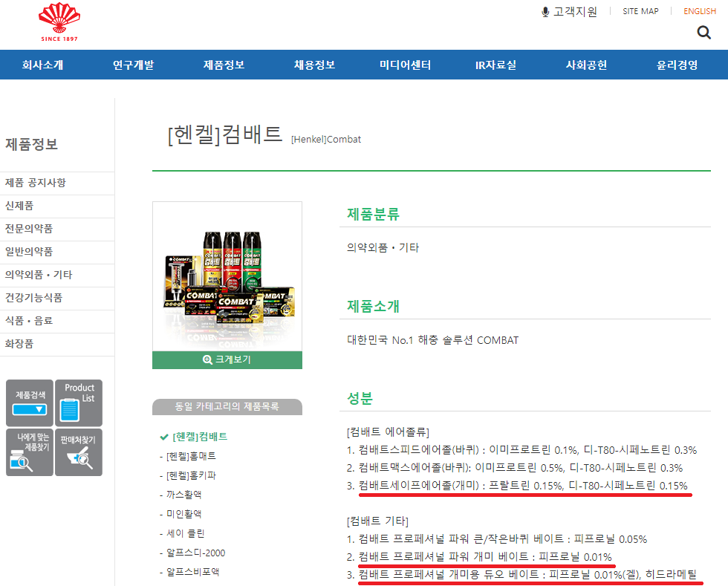Click 크게보기 to enlarge product image
The height and width of the screenshot is (586, 728).
tap(227, 359)
